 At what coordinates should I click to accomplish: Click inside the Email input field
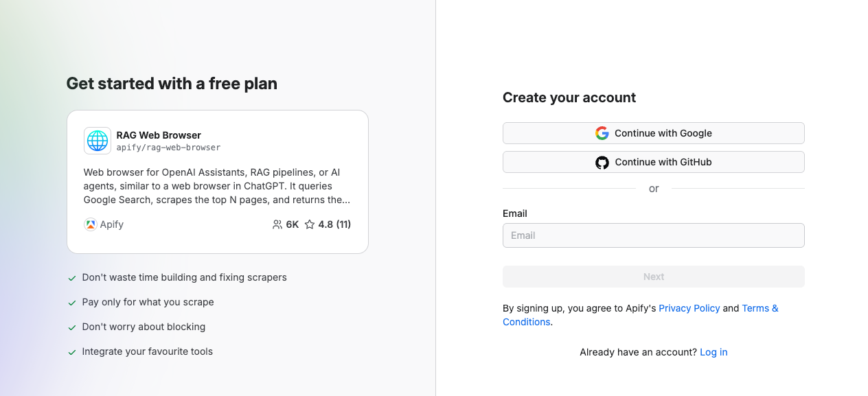tap(653, 235)
